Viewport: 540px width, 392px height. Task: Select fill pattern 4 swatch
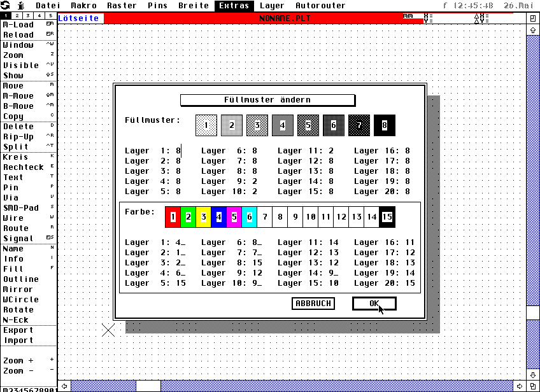point(283,125)
